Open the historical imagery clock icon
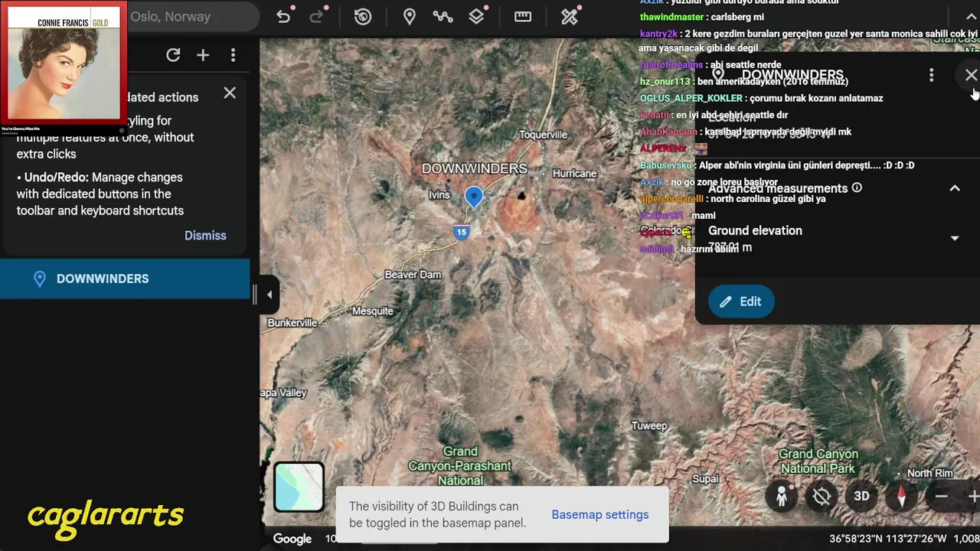 [363, 17]
